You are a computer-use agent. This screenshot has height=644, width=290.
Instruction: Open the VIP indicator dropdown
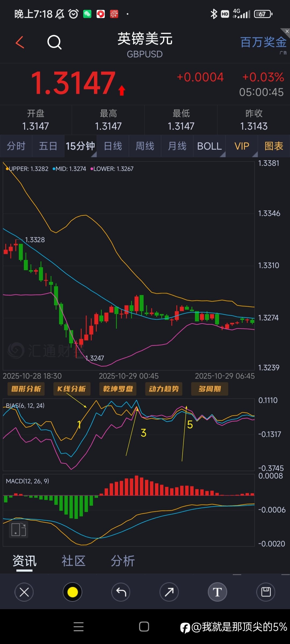tap(242, 146)
